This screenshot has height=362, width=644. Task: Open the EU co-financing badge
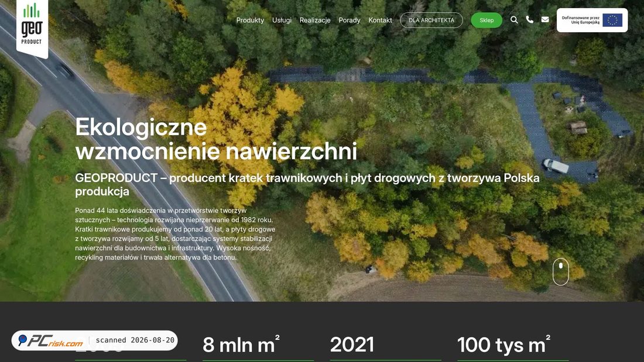pyautogui.click(x=592, y=20)
